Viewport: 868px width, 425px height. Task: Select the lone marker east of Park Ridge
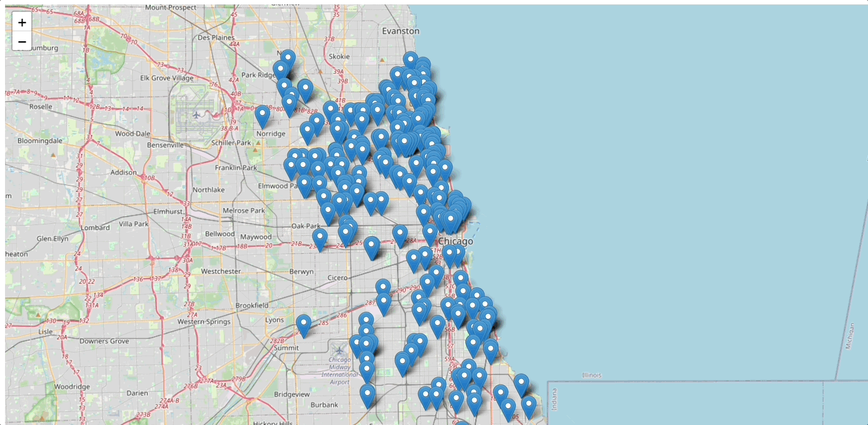pos(305,90)
